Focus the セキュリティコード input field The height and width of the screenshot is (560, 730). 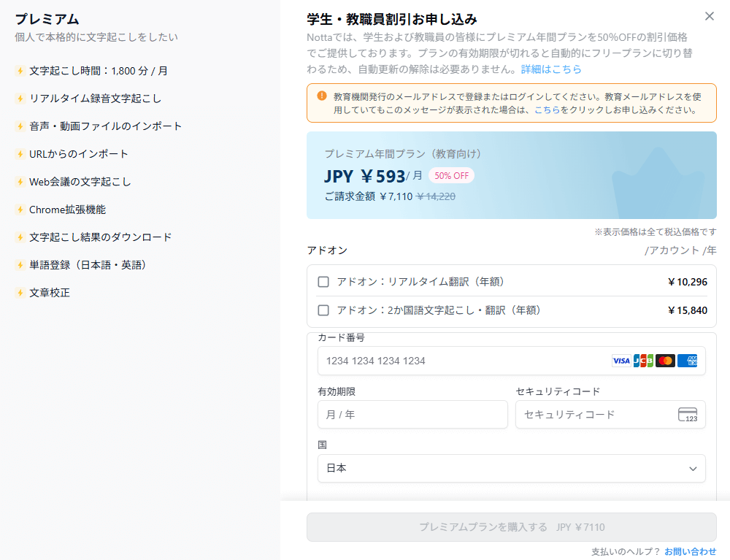point(610,414)
